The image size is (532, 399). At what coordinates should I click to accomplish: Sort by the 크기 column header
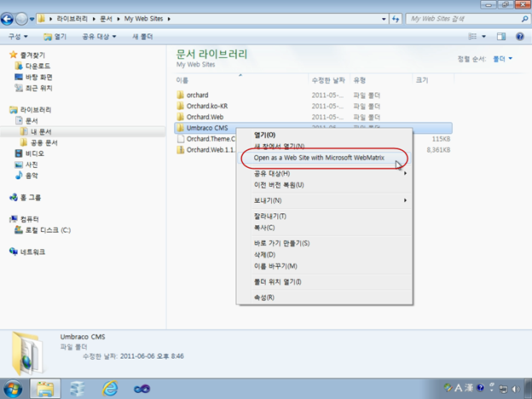[x=433, y=80]
